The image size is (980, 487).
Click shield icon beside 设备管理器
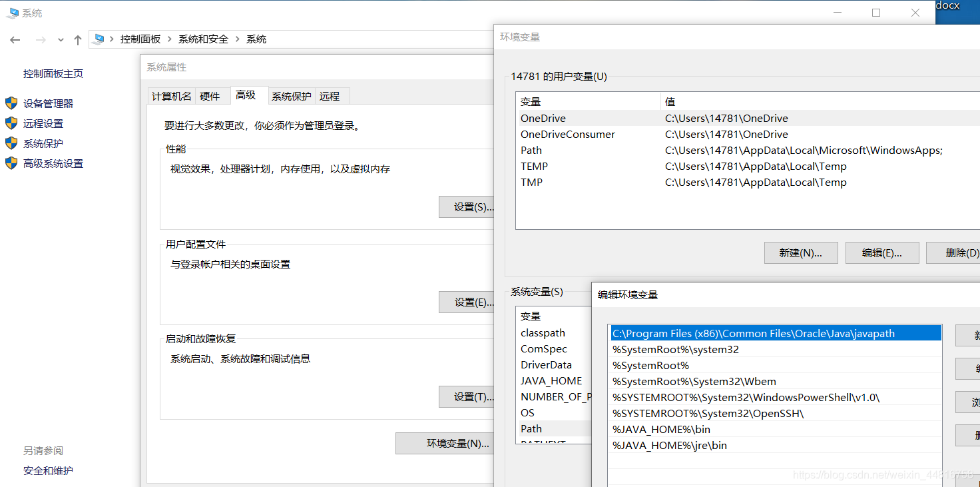click(x=11, y=103)
